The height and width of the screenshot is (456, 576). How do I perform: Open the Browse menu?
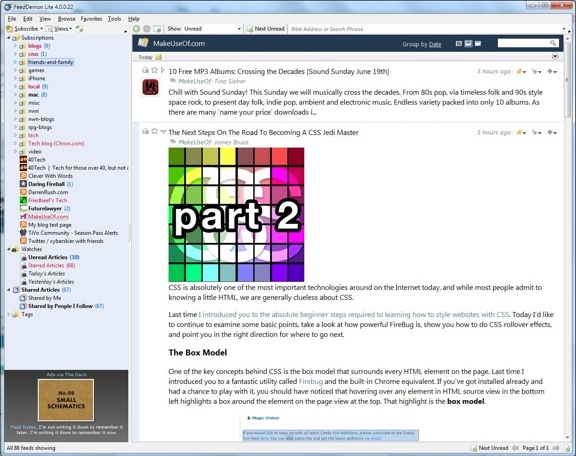tap(66, 19)
